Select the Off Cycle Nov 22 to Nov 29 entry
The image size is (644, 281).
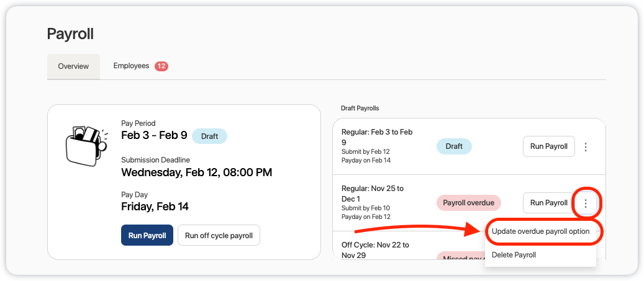[375, 250]
